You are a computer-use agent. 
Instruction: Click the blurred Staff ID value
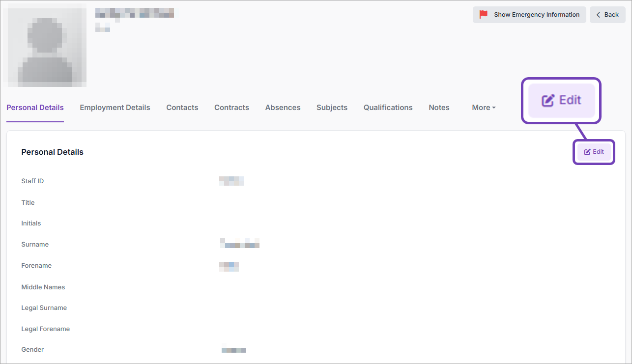pos(231,181)
